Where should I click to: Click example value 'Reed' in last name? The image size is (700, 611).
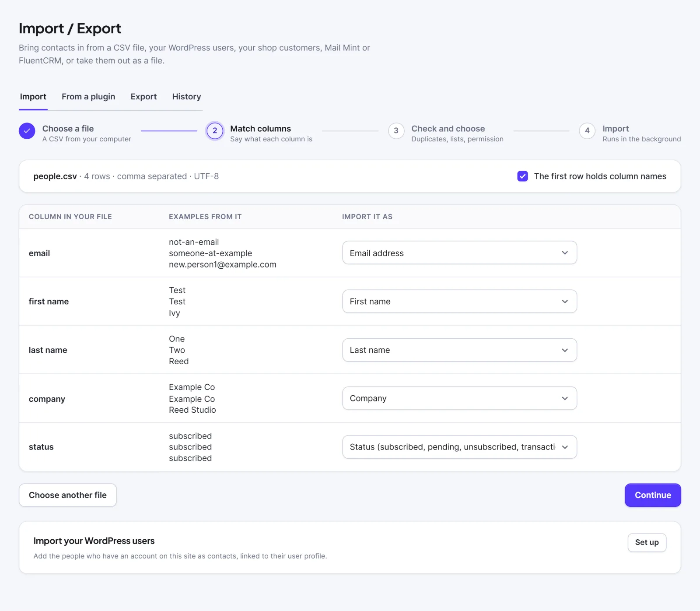tap(179, 362)
